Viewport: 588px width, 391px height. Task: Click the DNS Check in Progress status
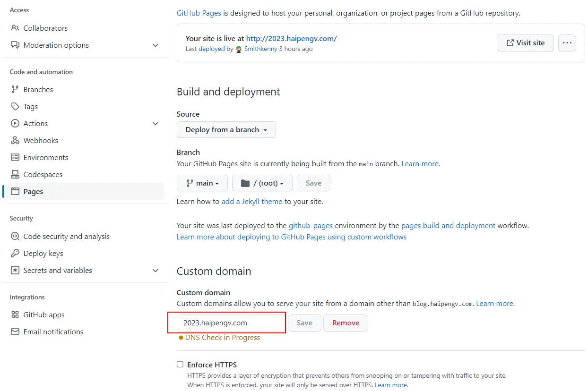(220, 337)
